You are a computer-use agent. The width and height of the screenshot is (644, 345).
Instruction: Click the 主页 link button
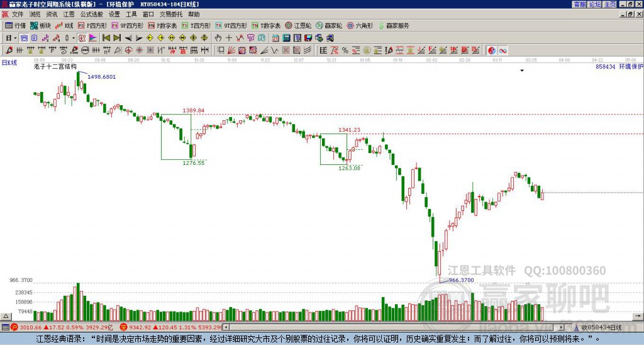point(610,4)
